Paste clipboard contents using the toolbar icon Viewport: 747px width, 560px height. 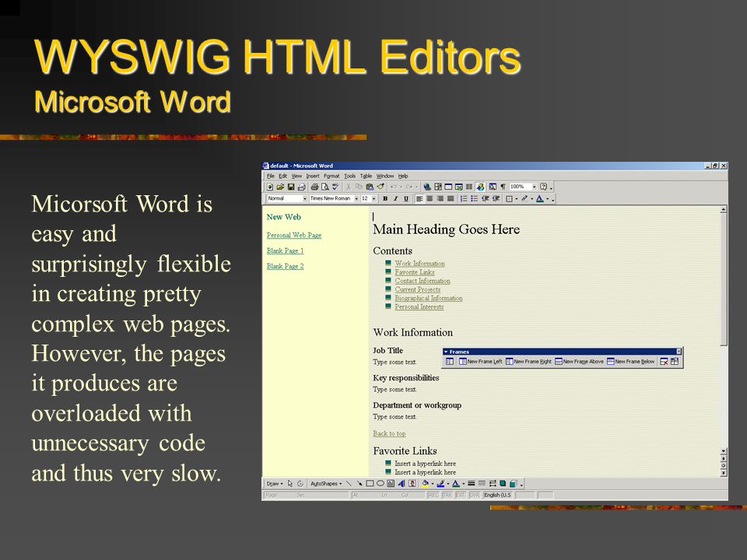coord(370,187)
